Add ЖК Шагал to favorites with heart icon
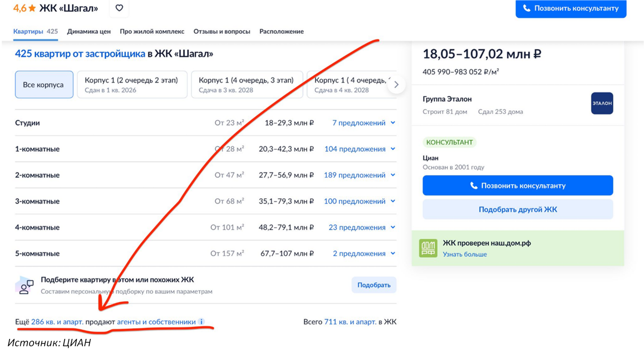644x352 pixels. point(119,8)
